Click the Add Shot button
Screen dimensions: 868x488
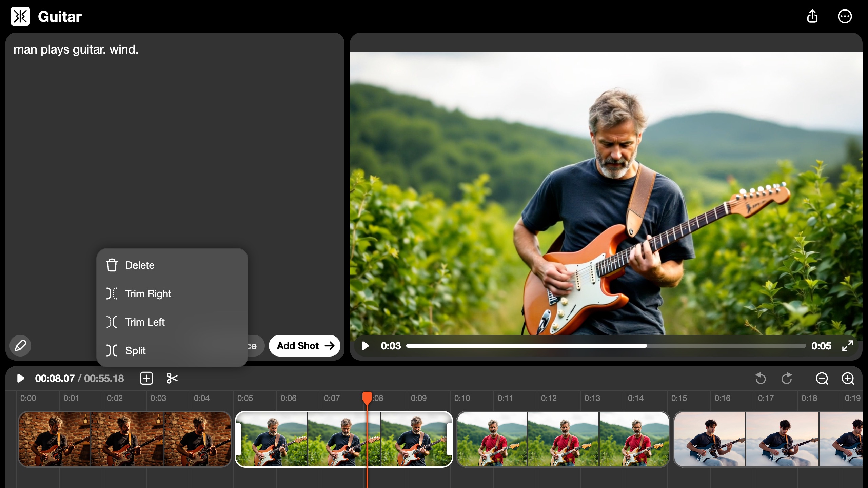tap(304, 346)
